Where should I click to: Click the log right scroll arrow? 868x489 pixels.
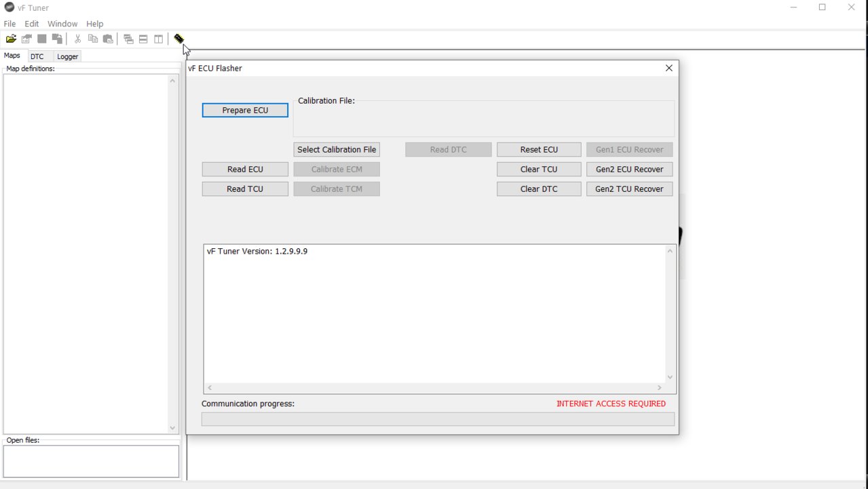(x=659, y=388)
